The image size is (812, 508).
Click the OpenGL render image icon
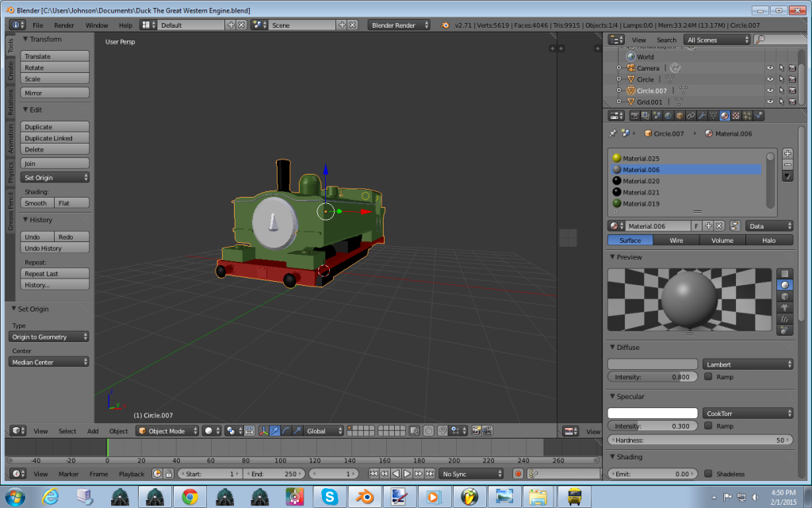[476, 431]
